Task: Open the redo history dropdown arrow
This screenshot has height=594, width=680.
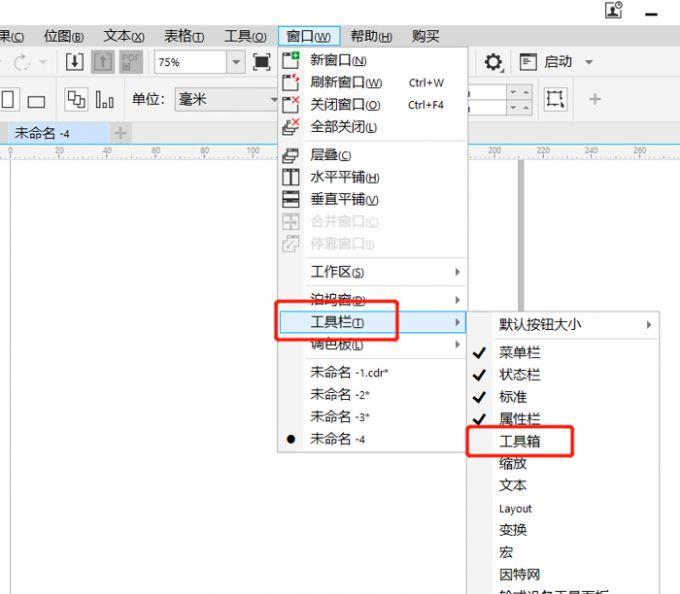Action: [x=43, y=62]
